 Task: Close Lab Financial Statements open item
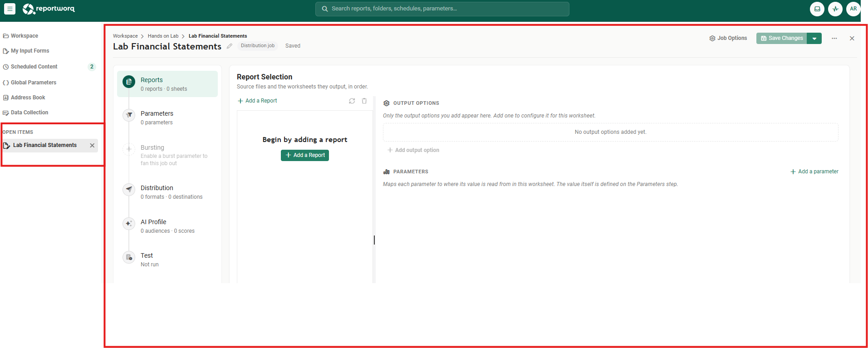pyautogui.click(x=92, y=146)
